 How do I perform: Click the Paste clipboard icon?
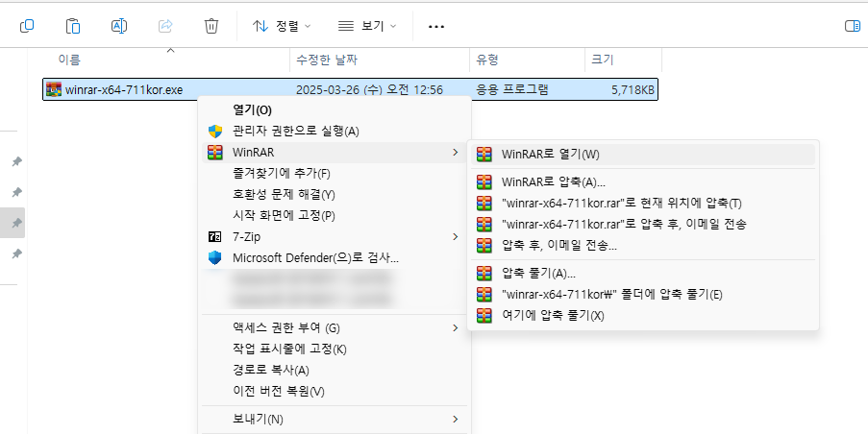pos(73,26)
